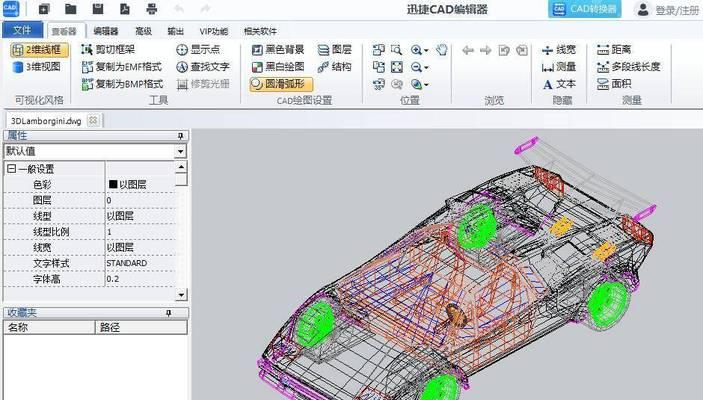Export to PDF using the PDF icon
The height and width of the screenshot is (400, 703).
point(125,9)
